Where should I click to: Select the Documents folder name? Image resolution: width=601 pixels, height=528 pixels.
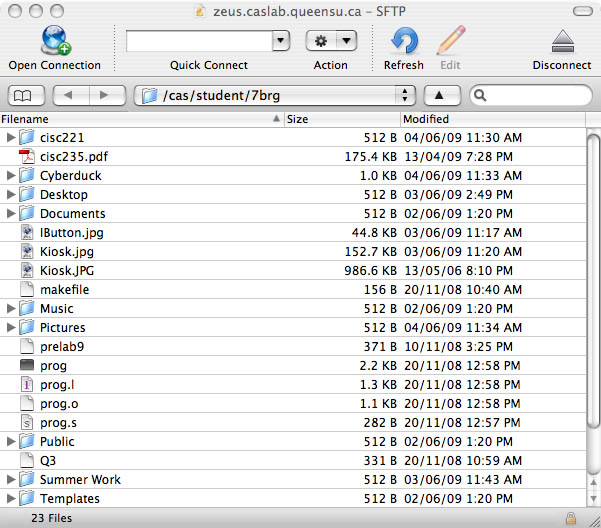pos(72,214)
